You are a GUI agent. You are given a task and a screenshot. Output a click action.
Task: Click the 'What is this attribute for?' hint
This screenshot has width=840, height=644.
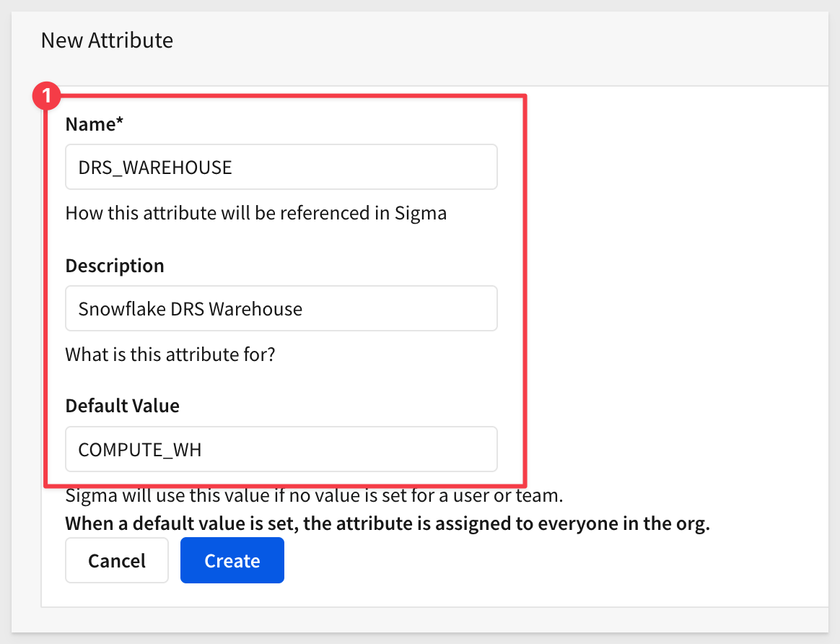tap(170, 354)
